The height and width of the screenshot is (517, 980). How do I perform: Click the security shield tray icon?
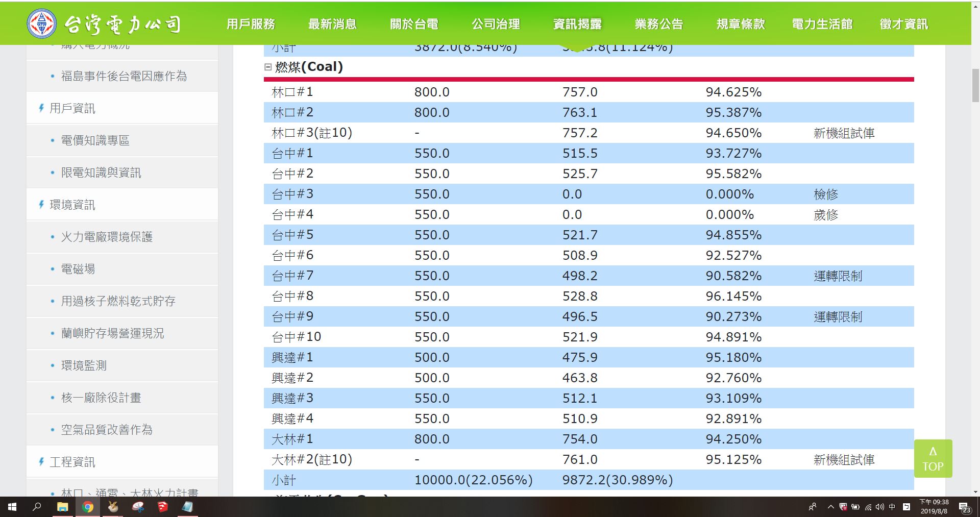[x=843, y=507]
